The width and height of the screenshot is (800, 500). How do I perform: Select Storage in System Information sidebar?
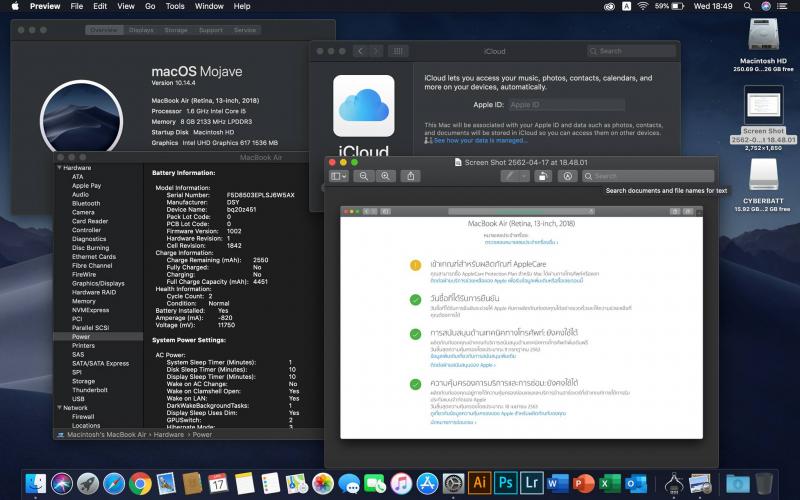(83, 381)
